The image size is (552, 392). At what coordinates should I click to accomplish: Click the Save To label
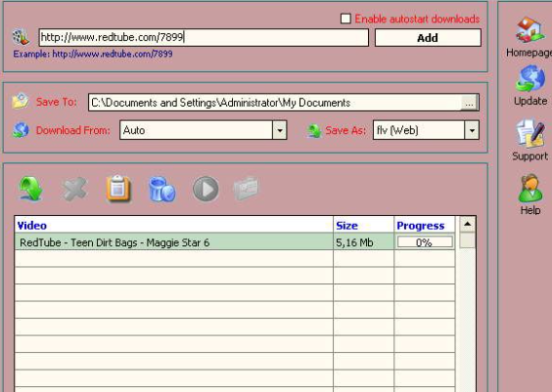(57, 102)
